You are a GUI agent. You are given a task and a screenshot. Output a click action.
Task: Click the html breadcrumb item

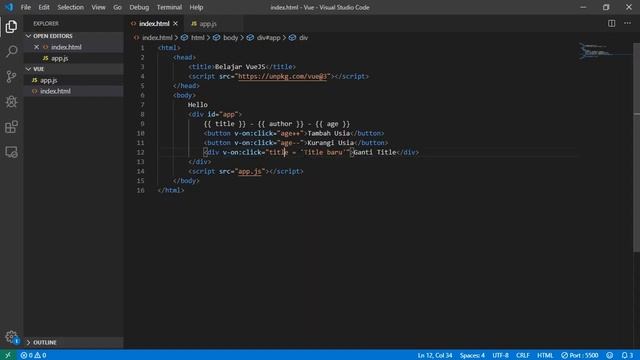click(x=198, y=38)
